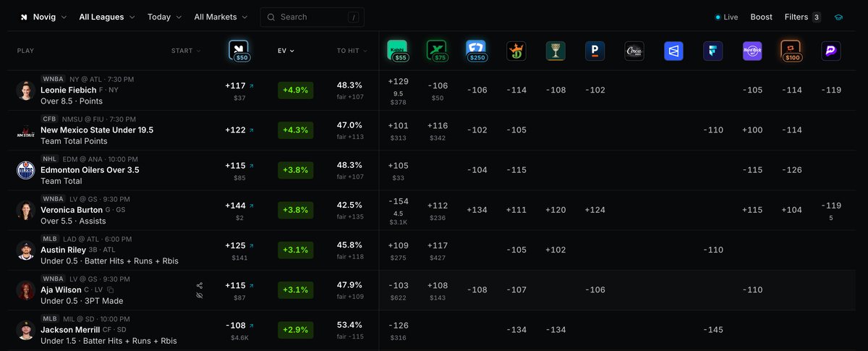Click the orange sportsbook icon with $100 badge
Screen dimensions: 868x351
tap(792, 49)
